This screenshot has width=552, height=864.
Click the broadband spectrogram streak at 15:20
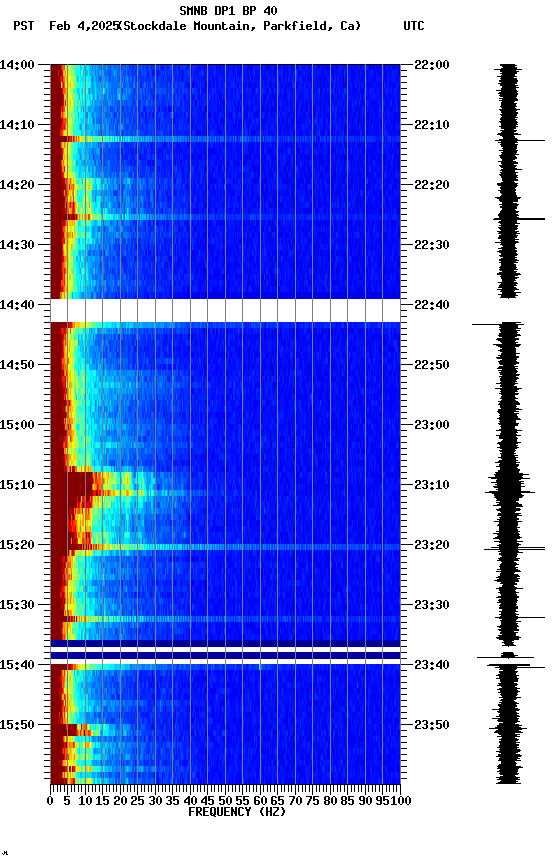[225, 547]
